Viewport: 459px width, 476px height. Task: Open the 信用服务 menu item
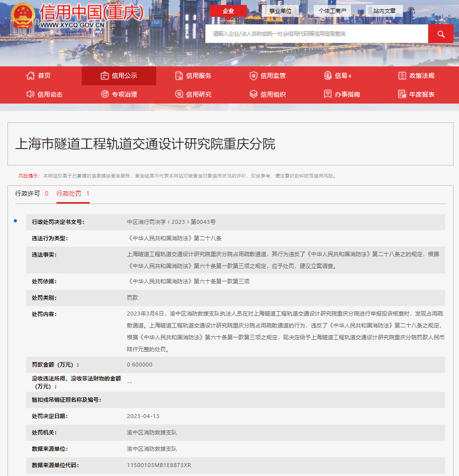point(199,76)
